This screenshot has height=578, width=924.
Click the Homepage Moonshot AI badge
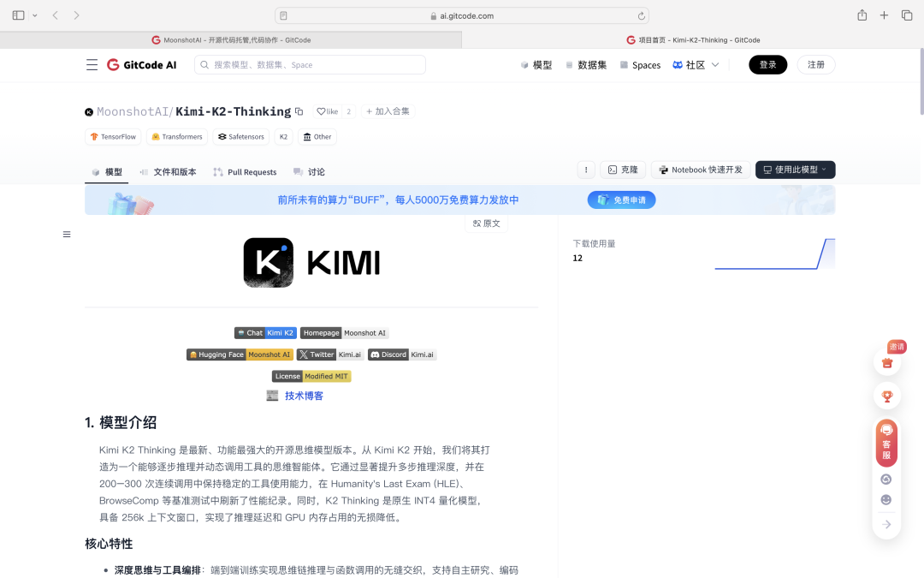click(345, 333)
